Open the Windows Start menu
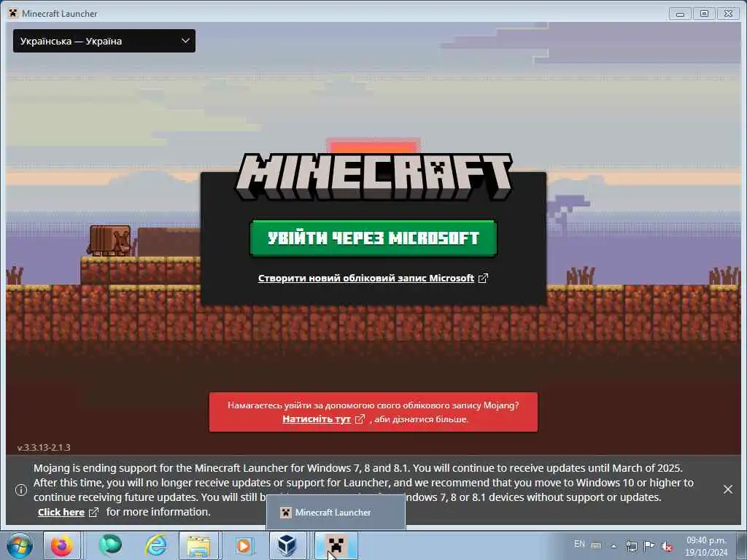The image size is (747, 560). pyautogui.click(x=20, y=545)
